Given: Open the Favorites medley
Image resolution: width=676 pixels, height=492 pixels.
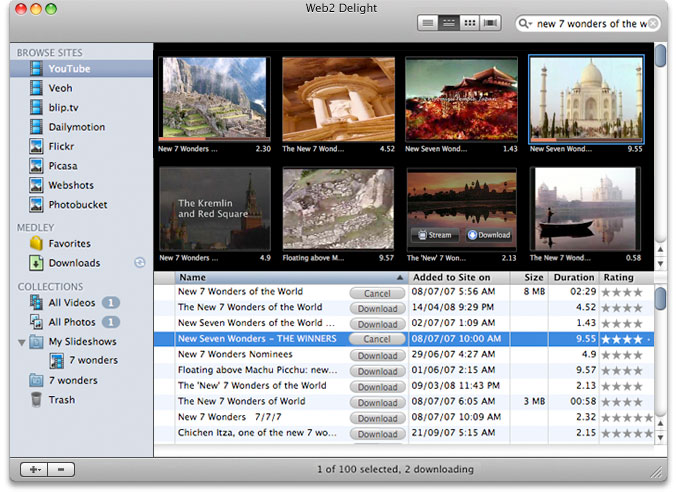Looking at the screenshot, I should (x=69, y=243).
